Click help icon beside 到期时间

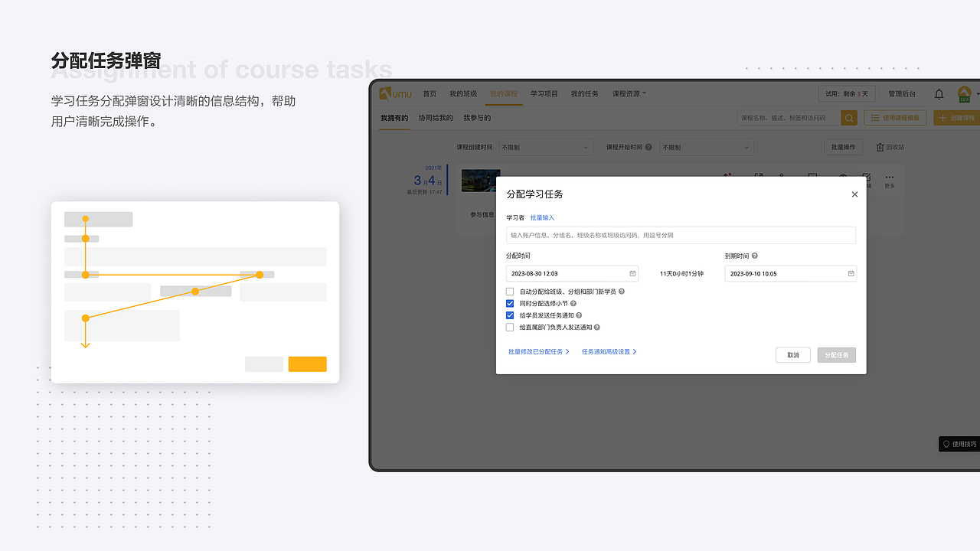click(x=755, y=256)
